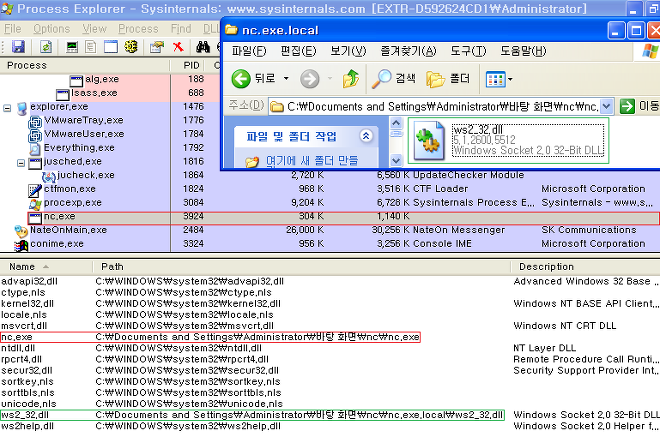Sort by the Process column header

85,65
